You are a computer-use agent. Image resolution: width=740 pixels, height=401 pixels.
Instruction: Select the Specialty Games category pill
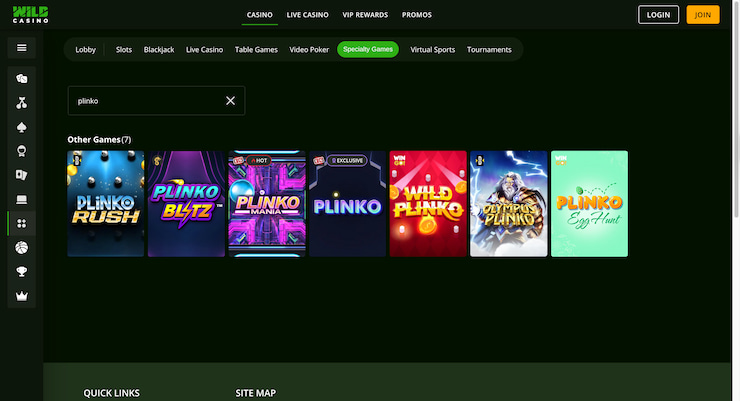[x=368, y=49]
